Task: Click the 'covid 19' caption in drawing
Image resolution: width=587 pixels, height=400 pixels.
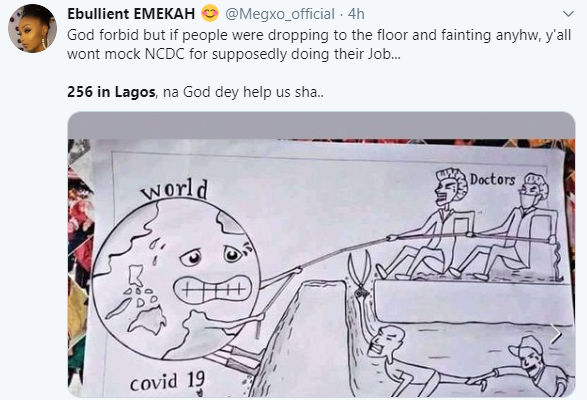Action: (x=167, y=382)
